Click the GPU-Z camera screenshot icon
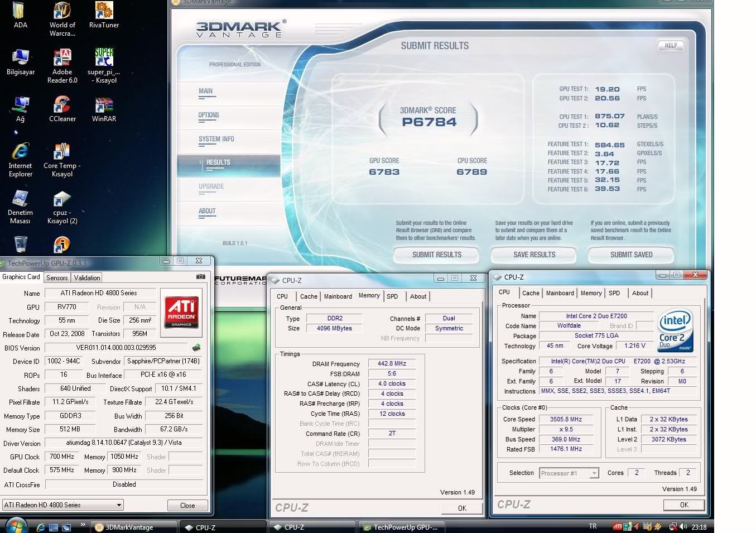Viewport: 756px width, 533px height. [200, 277]
